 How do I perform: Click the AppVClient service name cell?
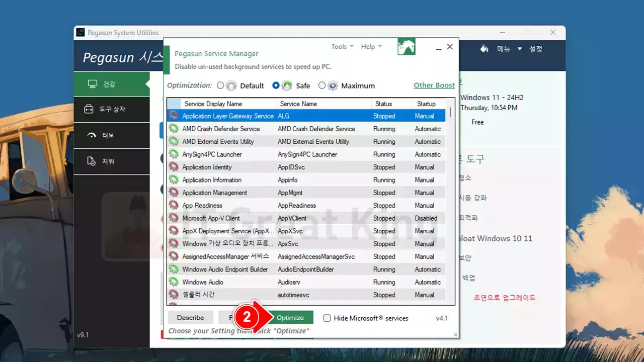coord(292,218)
